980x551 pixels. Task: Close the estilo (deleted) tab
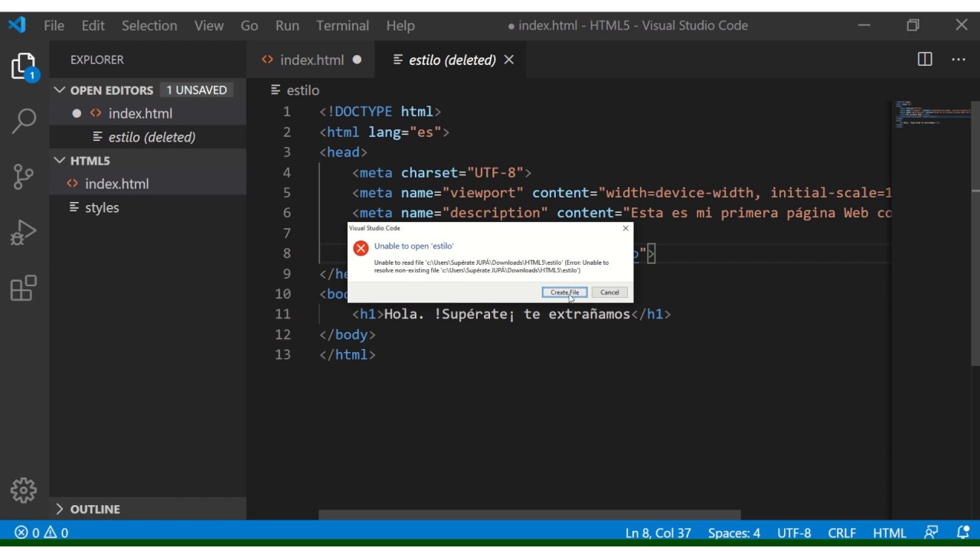[x=509, y=60]
